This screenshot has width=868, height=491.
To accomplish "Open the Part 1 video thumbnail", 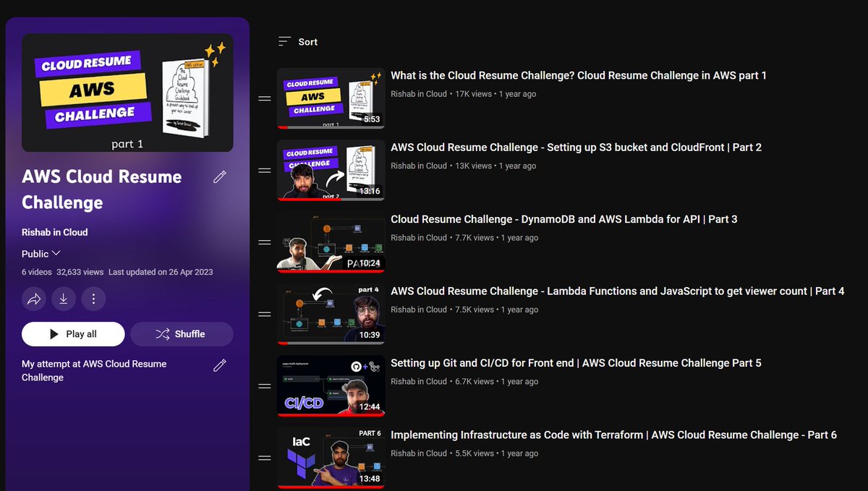I will (x=331, y=98).
